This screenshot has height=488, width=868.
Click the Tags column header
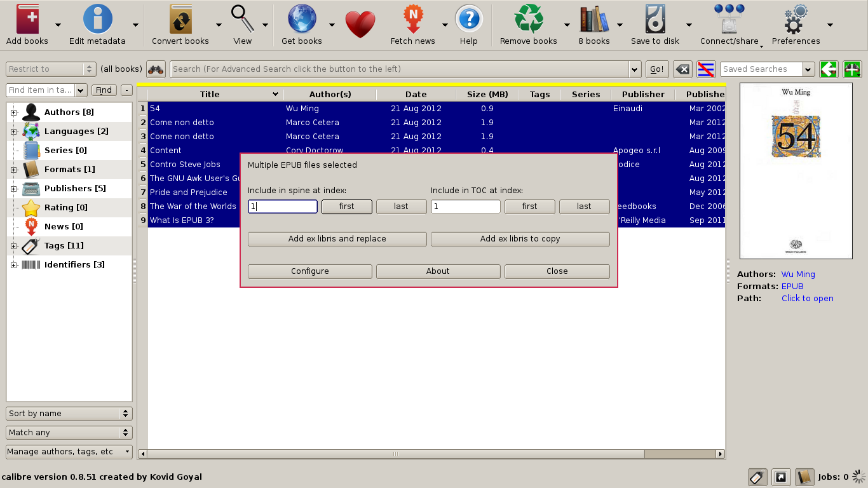pyautogui.click(x=539, y=95)
